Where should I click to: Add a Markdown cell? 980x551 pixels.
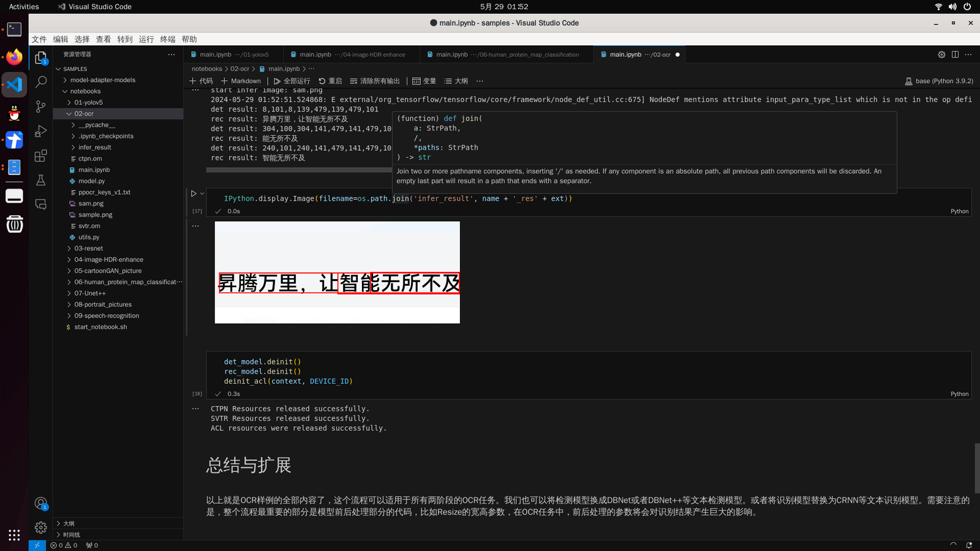coord(241,81)
